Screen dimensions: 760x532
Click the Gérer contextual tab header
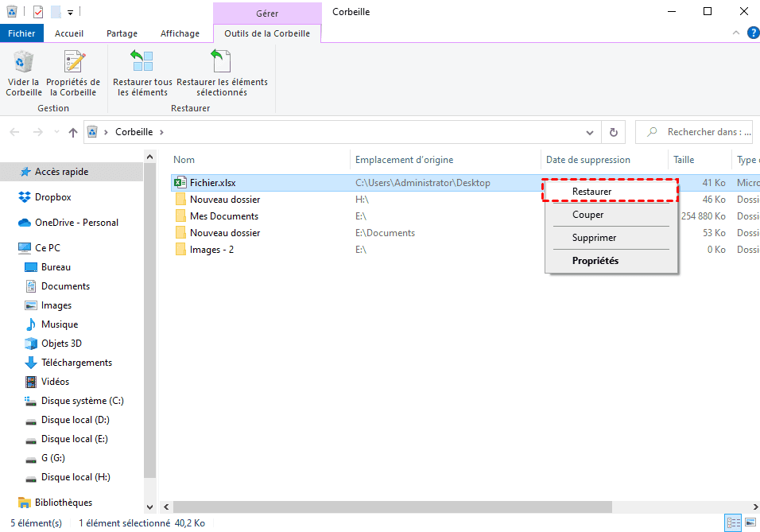point(267,13)
